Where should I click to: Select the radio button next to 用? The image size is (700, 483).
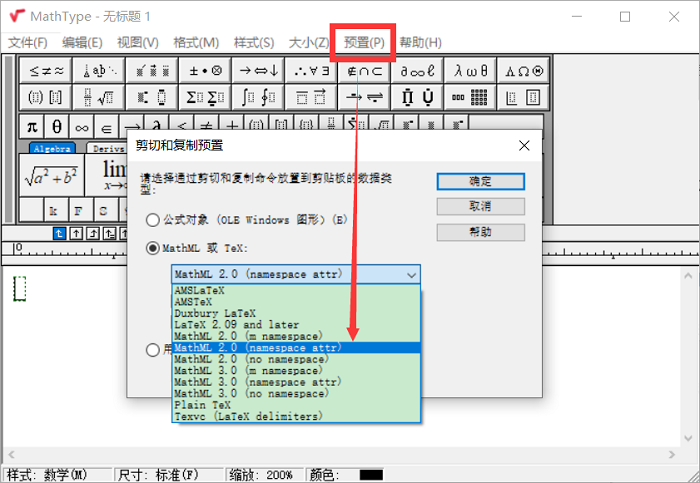pos(153,350)
